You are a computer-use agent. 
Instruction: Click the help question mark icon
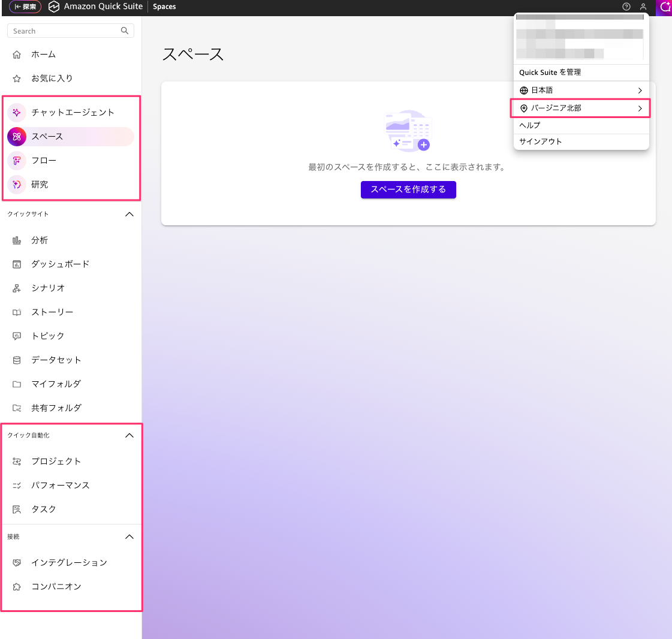pyautogui.click(x=626, y=7)
